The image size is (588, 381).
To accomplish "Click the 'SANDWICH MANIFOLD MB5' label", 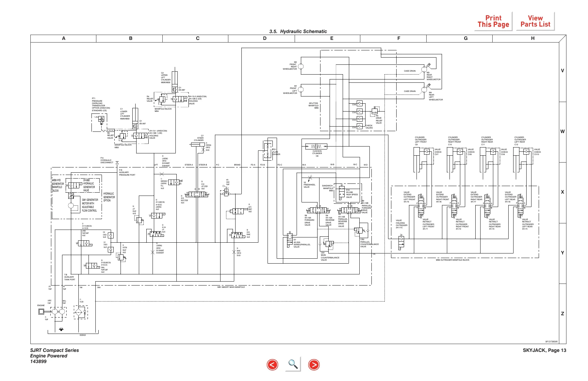I will (x=327, y=188).
